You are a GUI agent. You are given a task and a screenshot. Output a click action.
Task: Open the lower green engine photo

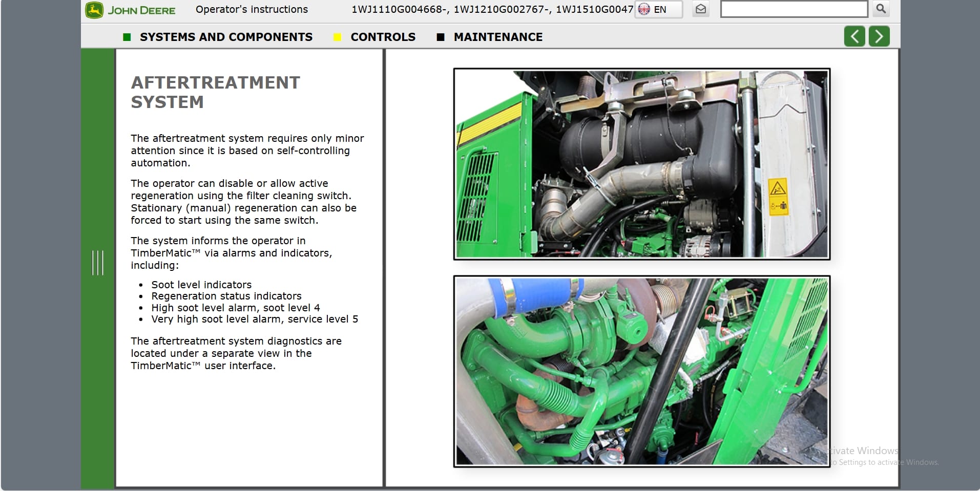point(641,371)
